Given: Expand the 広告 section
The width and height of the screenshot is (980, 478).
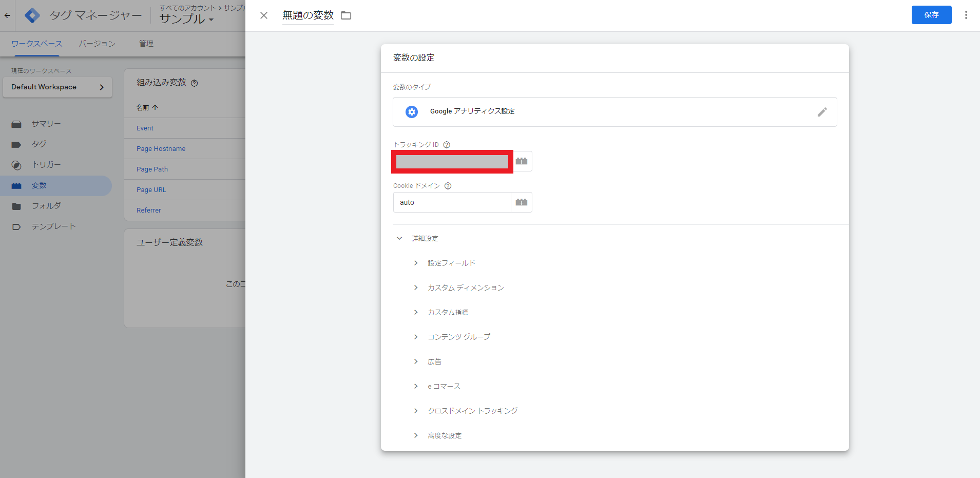Looking at the screenshot, I should pyautogui.click(x=416, y=361).
